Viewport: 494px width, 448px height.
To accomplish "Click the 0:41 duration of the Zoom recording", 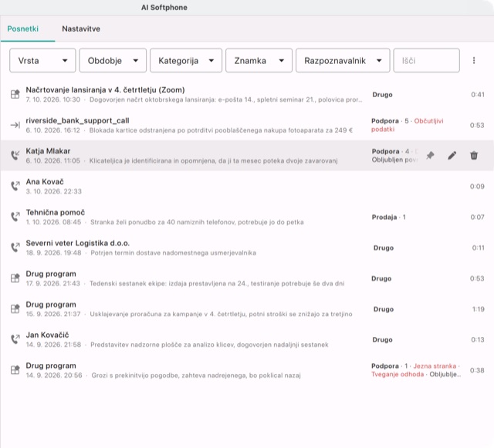I will coord(477,94).
